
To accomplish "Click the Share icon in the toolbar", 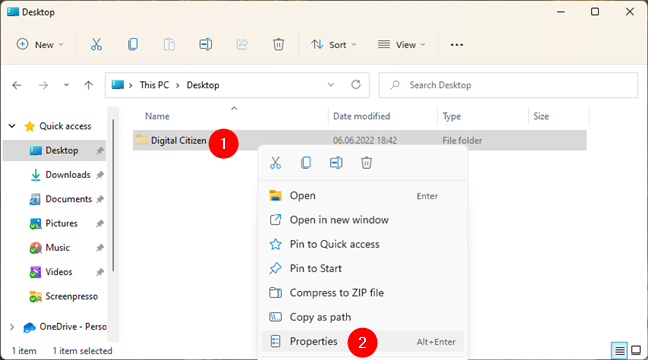I will pyautogui.click(x=242, y=44).
